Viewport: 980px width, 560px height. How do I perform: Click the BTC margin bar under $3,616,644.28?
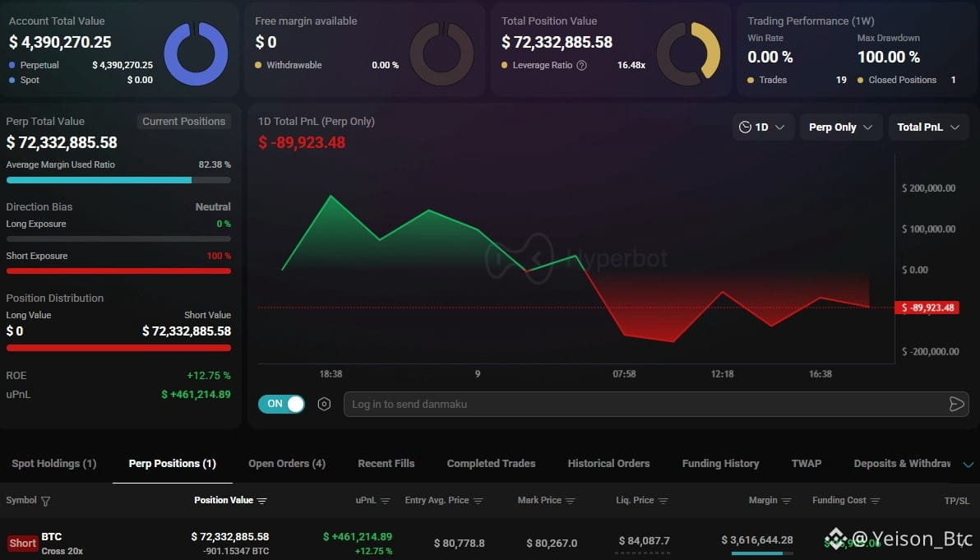coord(762,553)
